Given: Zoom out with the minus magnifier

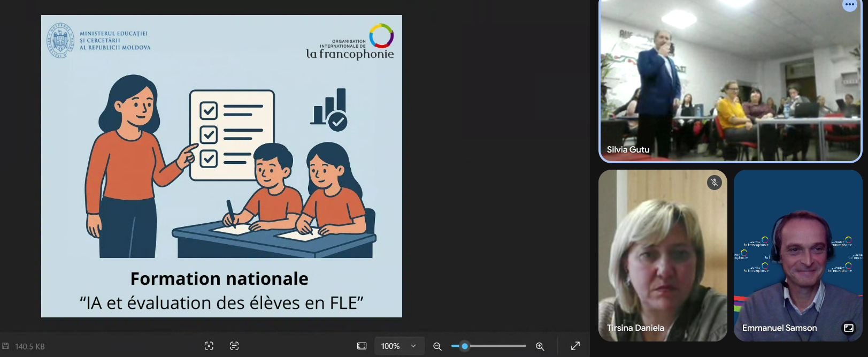Looking at the screenshot, I should tap(437, 346).
